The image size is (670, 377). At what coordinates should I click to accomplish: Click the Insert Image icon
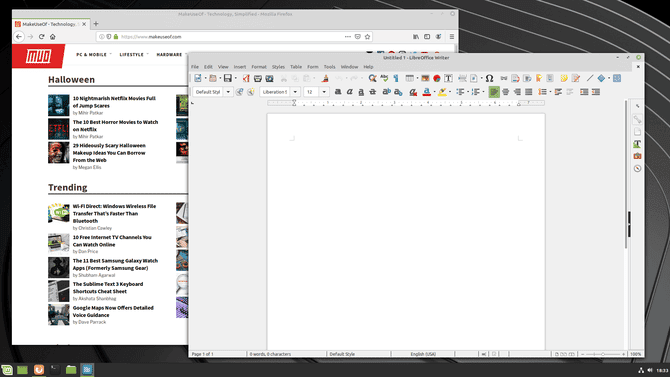coord(425,78)
